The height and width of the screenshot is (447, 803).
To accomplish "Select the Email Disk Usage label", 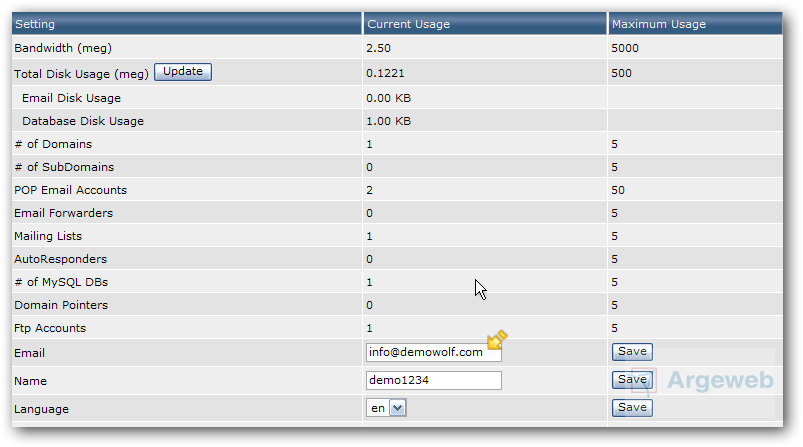I will pyautogui.click(x=71, y=98).
